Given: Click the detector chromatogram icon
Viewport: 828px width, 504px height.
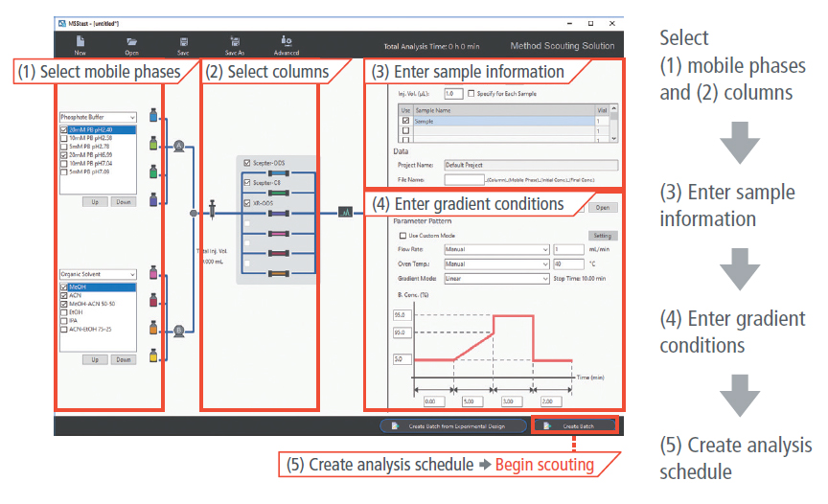Looking at the screenshot, I should click(345, 212).
